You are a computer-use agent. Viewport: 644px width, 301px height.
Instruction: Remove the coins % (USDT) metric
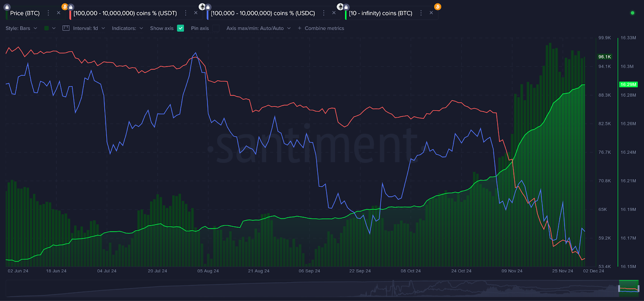pyautogui.click(x=196, y=13)
